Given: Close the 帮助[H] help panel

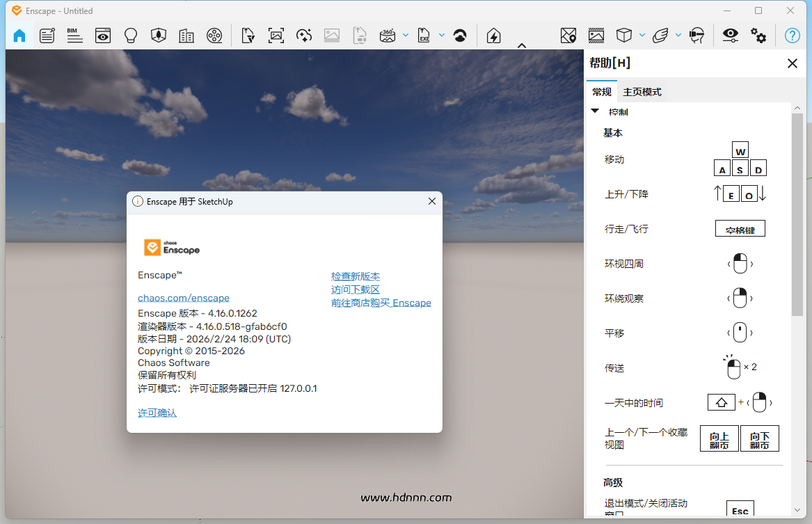Looking at the screenshot, I should (792, 63).
